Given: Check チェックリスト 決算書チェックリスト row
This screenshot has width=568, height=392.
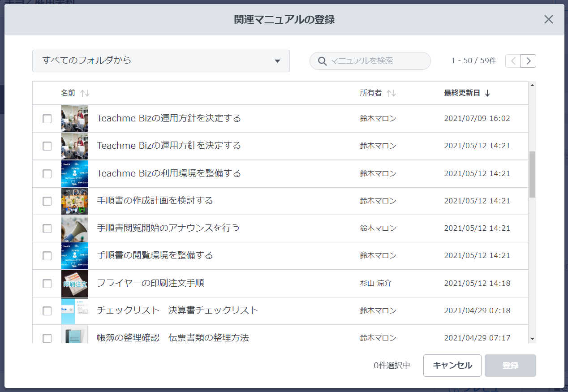Looking at the screenshot, I should coord(47,311).
